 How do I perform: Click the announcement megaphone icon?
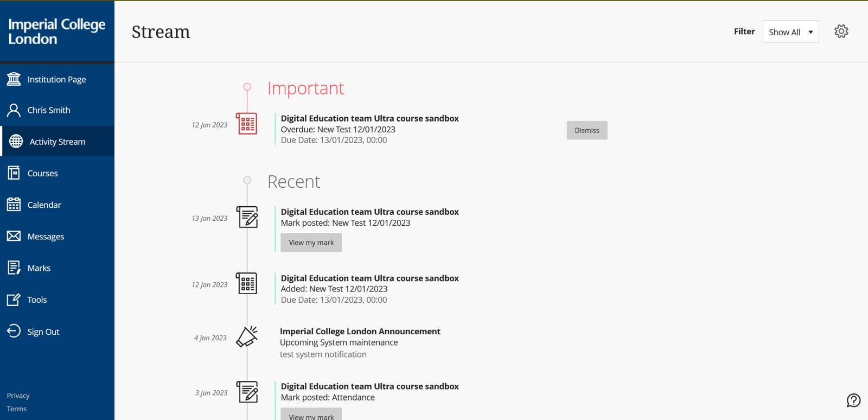click(x=247, y=337)
